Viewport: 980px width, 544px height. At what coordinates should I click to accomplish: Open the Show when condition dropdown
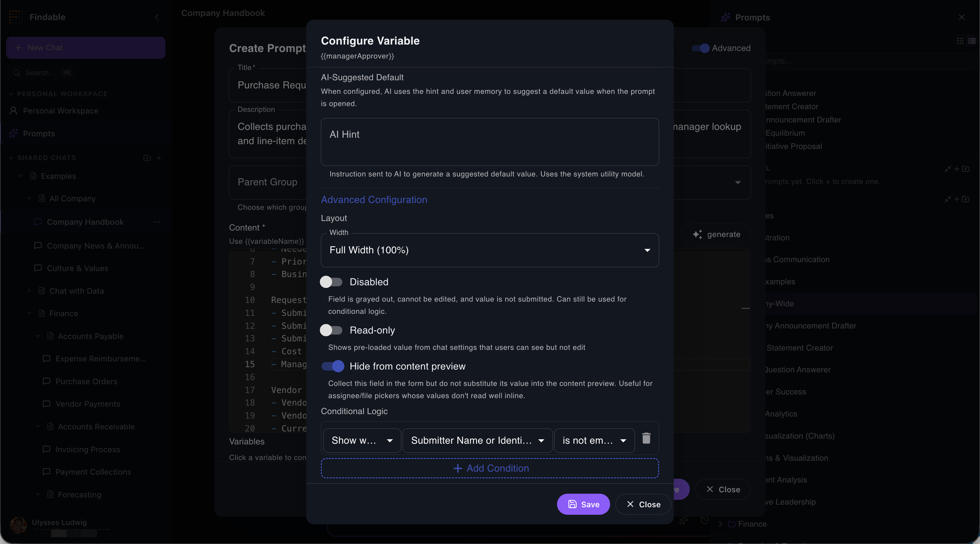(362, 440)
